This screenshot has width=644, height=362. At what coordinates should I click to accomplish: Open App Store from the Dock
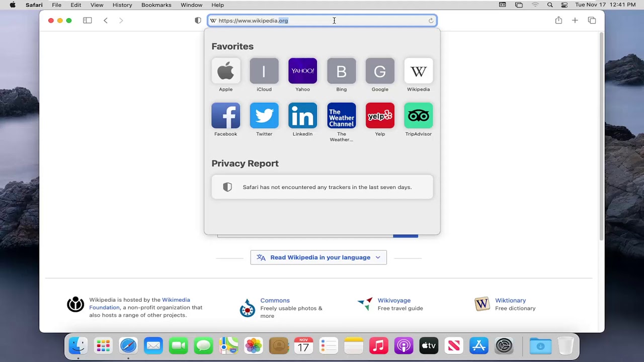click(x=479, y=346)
